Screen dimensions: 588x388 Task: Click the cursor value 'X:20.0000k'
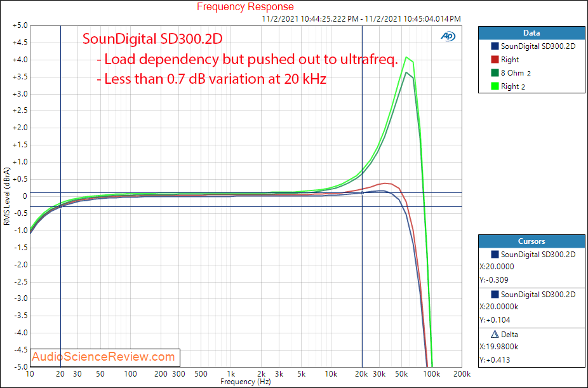coord(498,307)
